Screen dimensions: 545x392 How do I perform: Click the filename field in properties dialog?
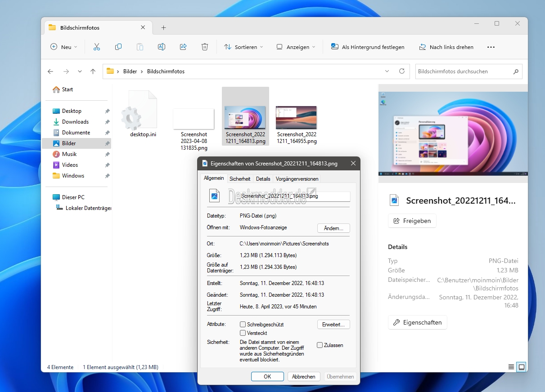pos(295,196)
